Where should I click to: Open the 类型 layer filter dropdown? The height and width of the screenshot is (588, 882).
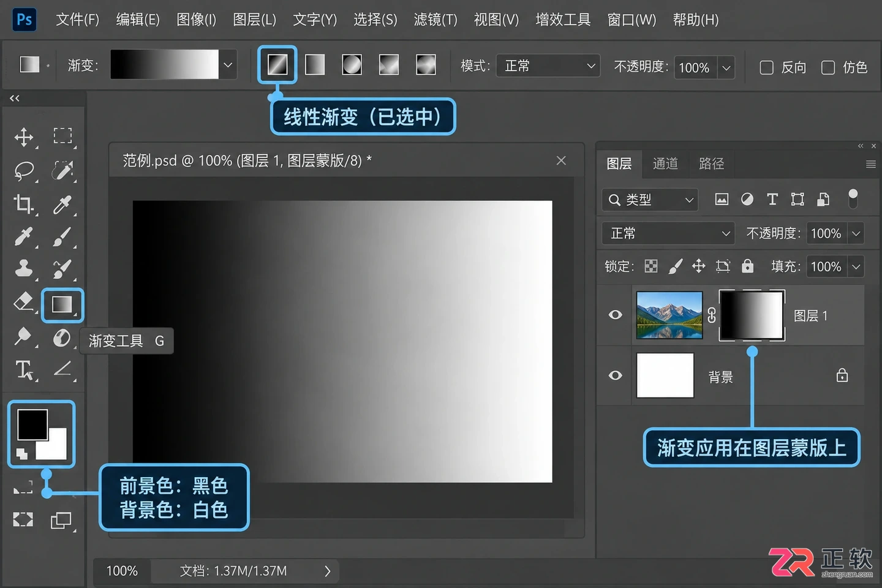650,200
